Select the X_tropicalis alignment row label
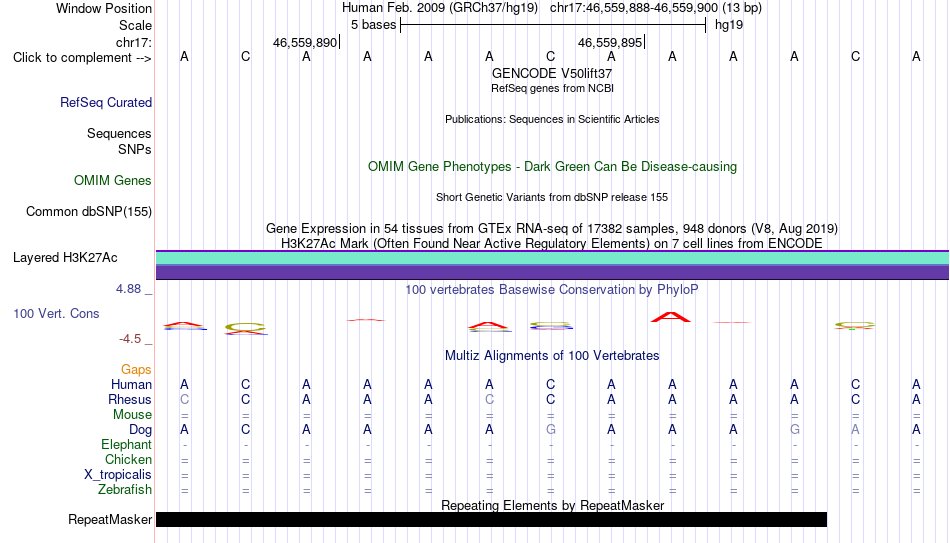This screenshot has width=950, height=543. point(118,475)
